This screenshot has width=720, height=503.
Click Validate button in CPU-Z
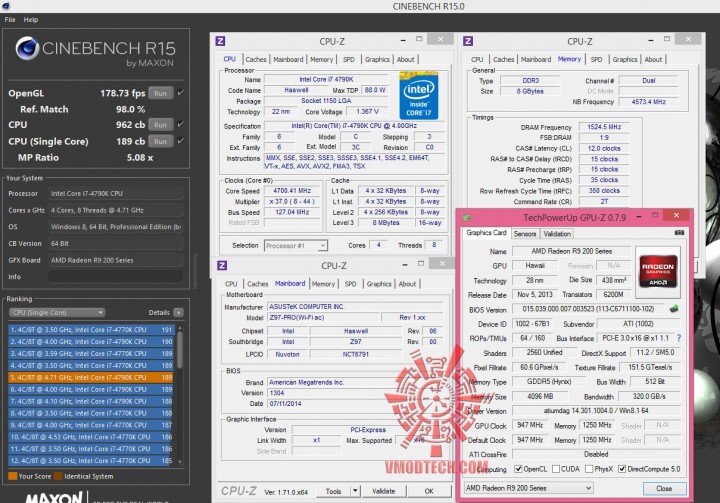click(384, 491)
